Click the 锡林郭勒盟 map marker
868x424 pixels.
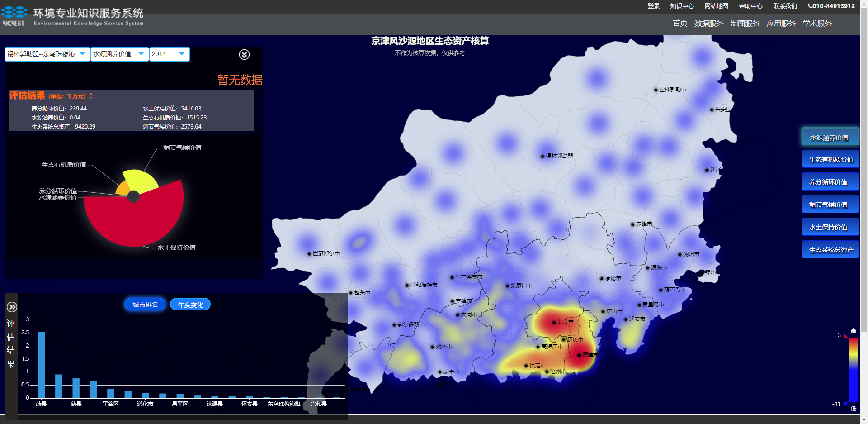click(542, 157)
